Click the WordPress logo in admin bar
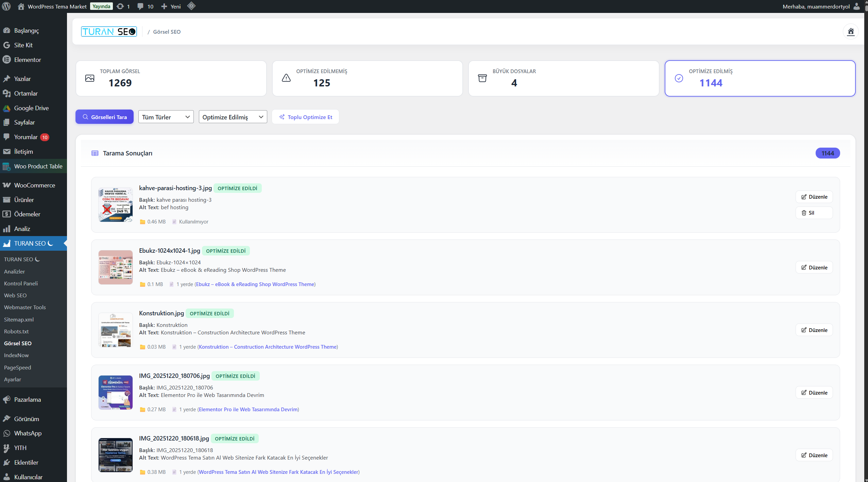The image size is (868, 482). 6,6
